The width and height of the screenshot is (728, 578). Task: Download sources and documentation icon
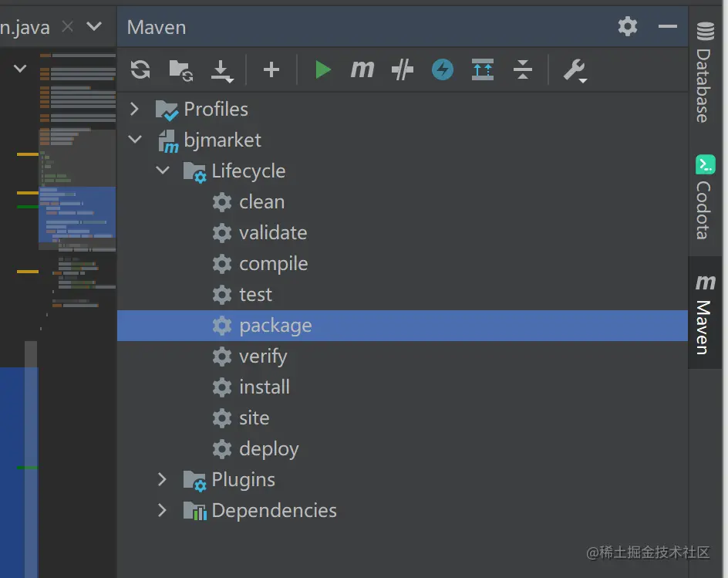[222, 71]
